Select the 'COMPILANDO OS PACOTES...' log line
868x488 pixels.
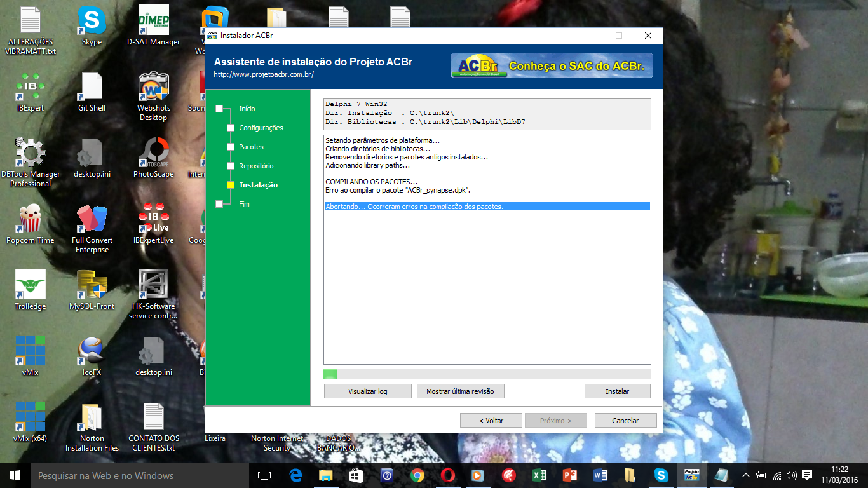372,182
